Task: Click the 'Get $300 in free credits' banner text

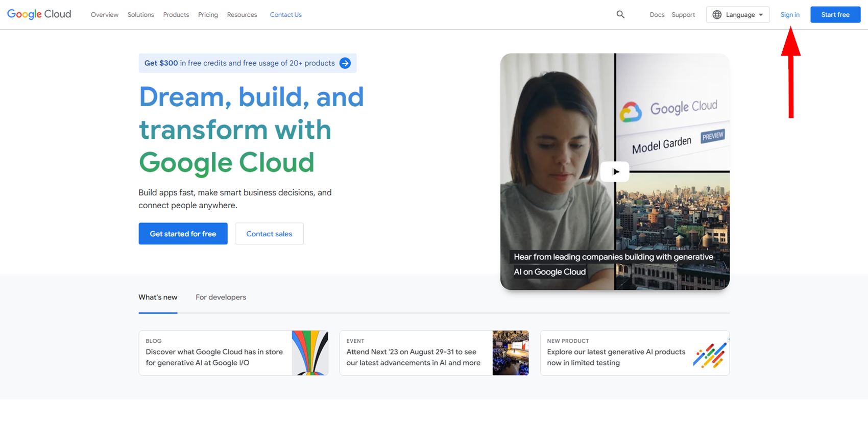Action: point(239,63)
